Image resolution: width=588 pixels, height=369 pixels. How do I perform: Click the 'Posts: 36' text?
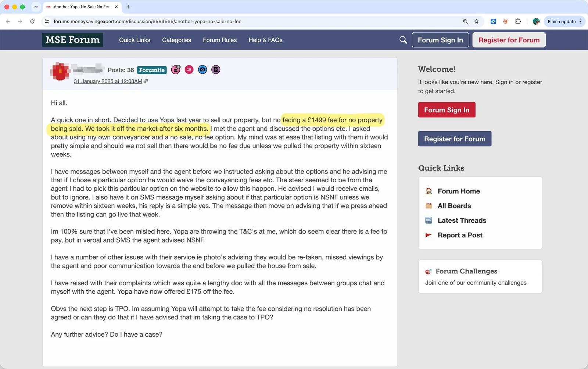click(x=121, y=70)
